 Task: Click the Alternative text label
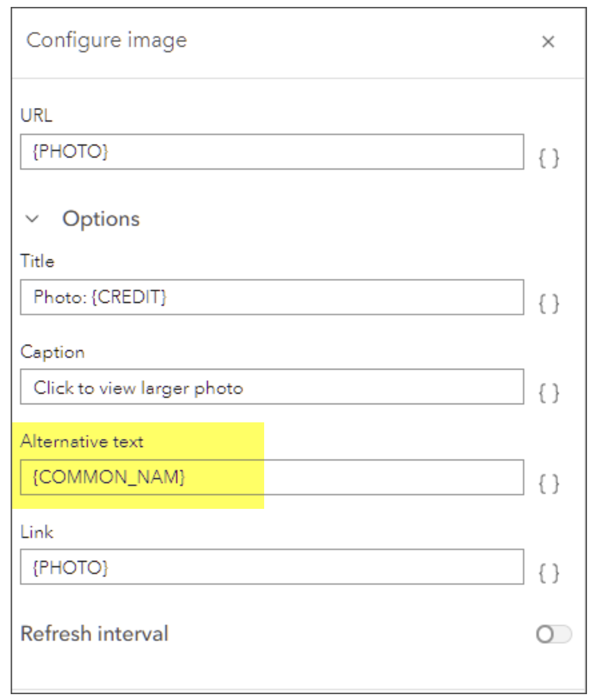[x=82, y=442]
